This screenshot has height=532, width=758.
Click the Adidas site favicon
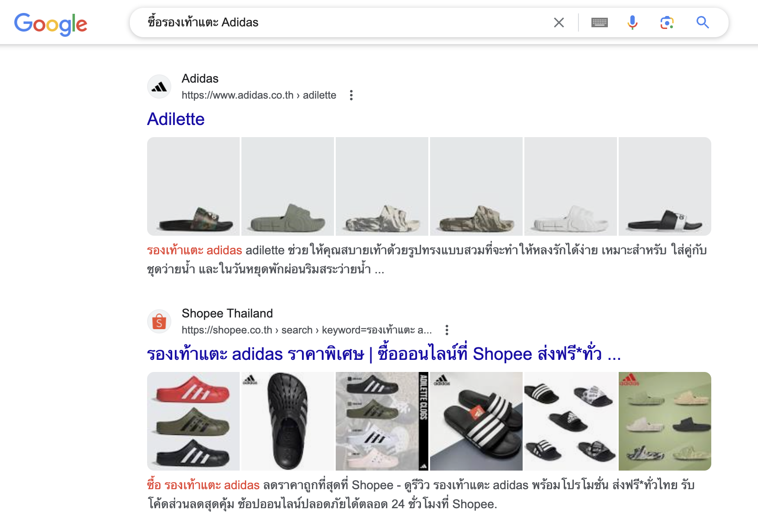[159, 87]
